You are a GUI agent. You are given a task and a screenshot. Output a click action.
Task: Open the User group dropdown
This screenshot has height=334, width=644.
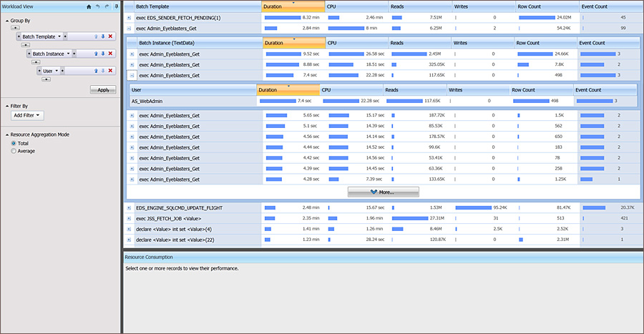(57, 71)
